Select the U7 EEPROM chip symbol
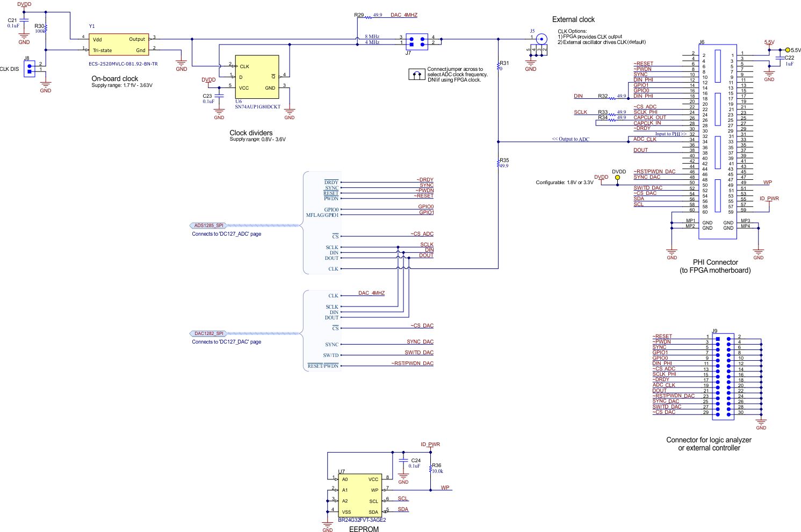Image resolution: width=801 pixels, height=532 pixels. [x=359, y=495]
